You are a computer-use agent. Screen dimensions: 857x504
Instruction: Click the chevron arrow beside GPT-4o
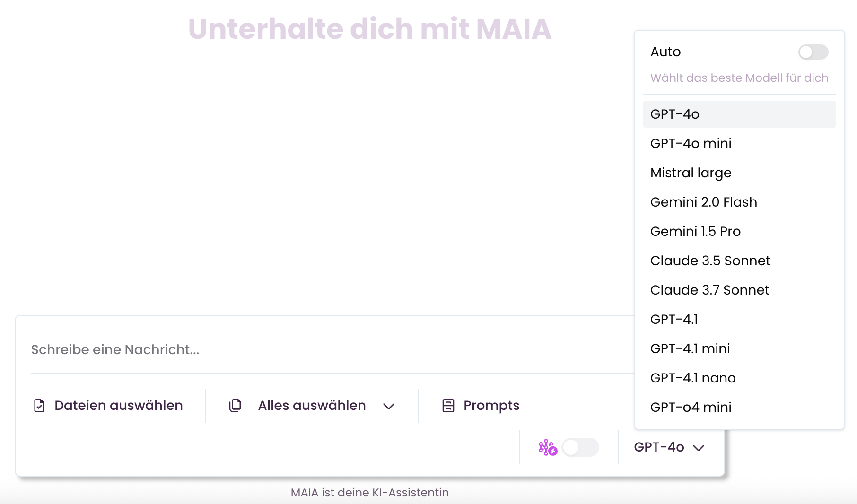(x=699, y=448)
